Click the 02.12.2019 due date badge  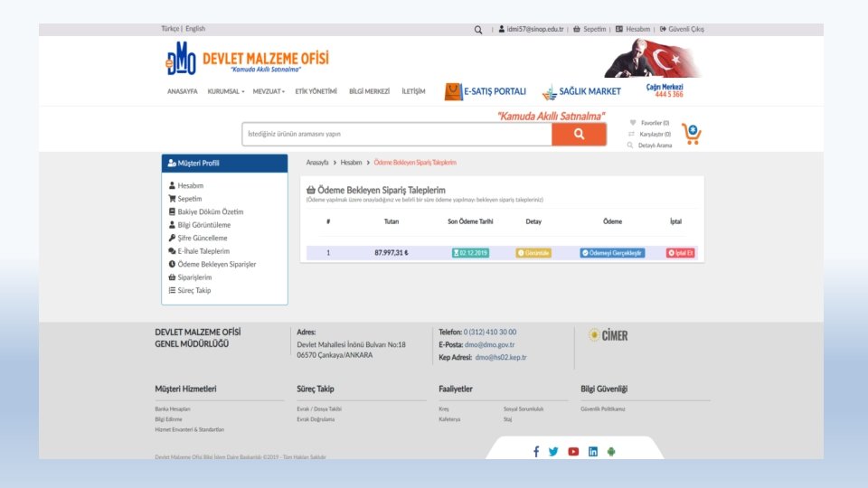coord(470,253)
